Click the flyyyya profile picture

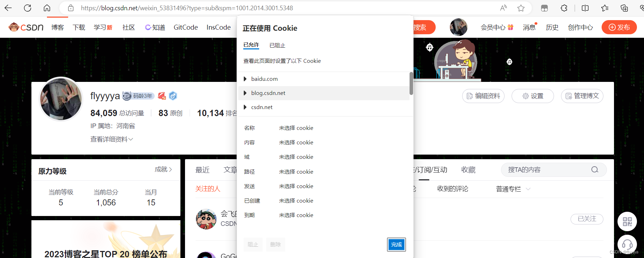[61, 99]
